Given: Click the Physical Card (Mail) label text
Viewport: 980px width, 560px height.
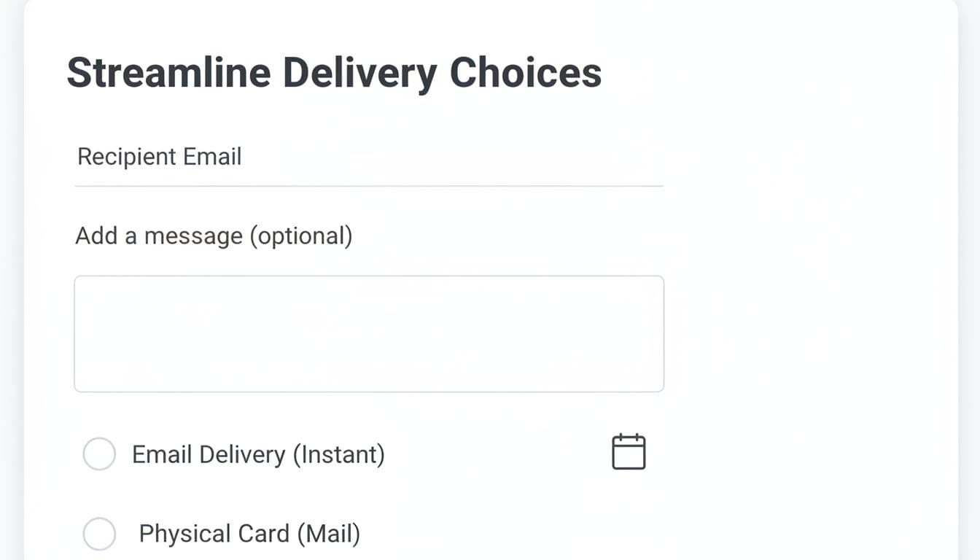Looking at the screenshot, I should pyautogui.click(x=249, y=533).
